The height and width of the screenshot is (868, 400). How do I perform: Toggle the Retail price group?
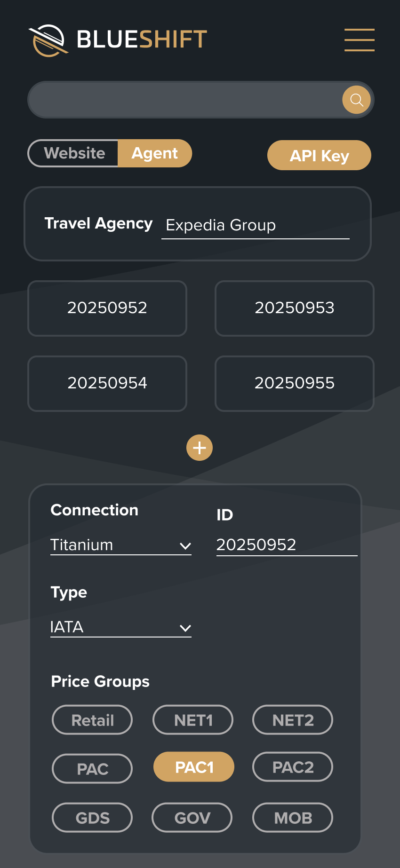tap(92, 720)
